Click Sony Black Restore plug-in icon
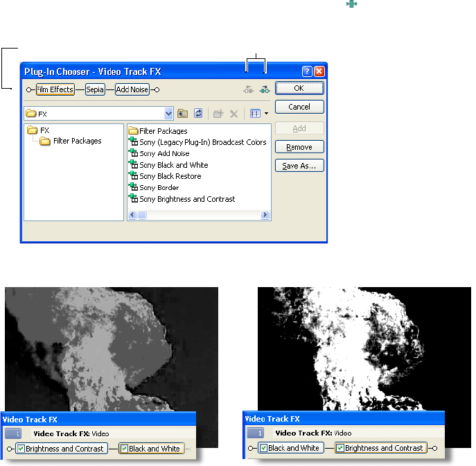Viewport: 476px width, 466px height. 133,175
